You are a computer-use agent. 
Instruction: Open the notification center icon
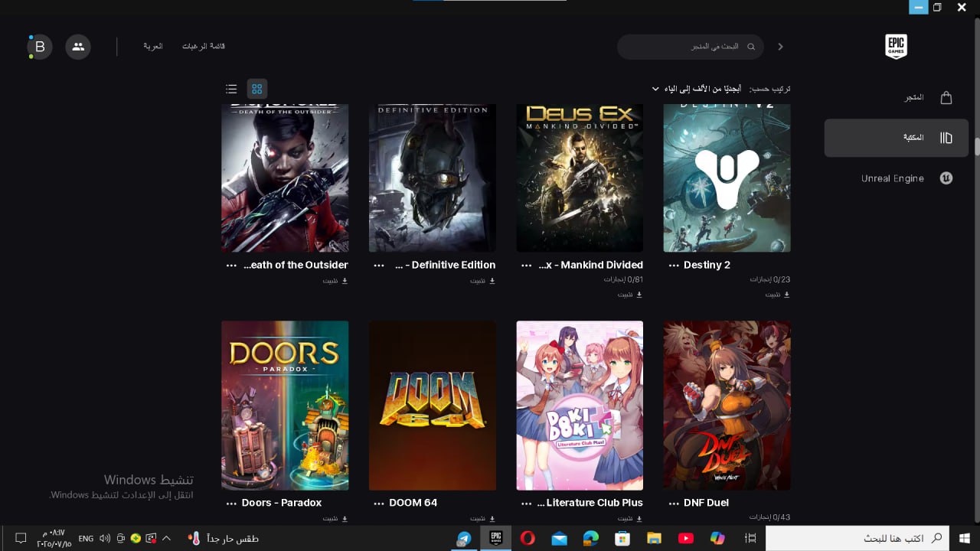click(x=21, y=538)
